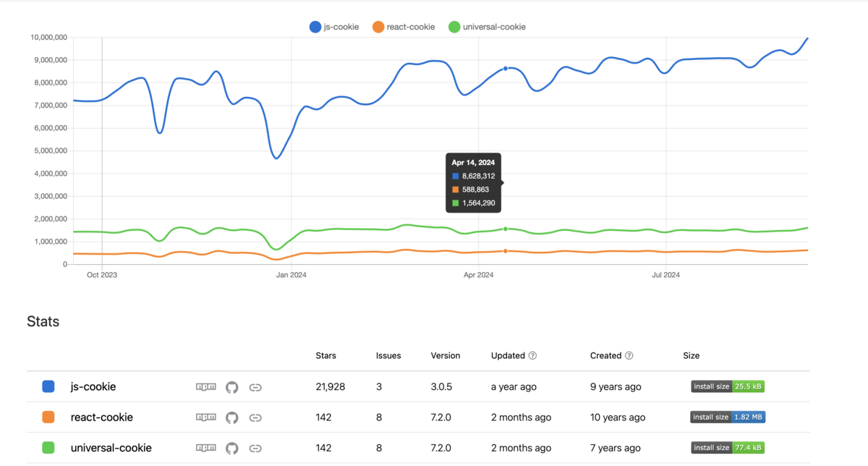Open npm page for universal-cookie
This screenshot has height=466, width=868.
coord(206,448)
